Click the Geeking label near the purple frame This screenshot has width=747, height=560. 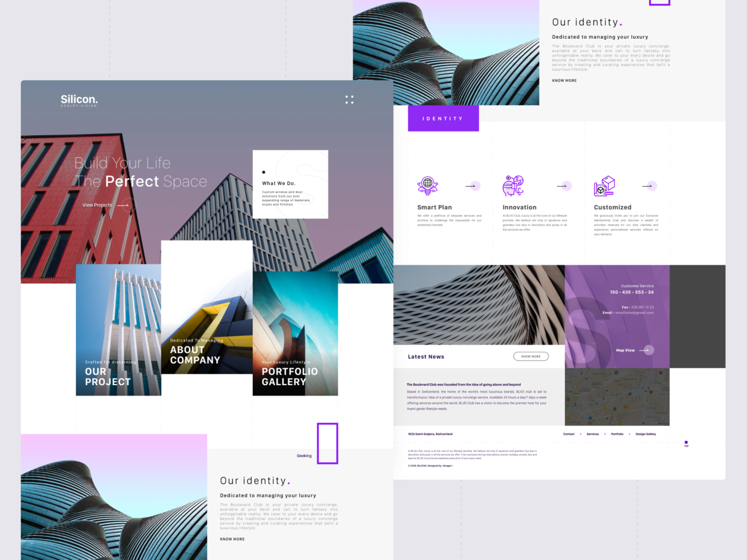(x=304, y=455)
